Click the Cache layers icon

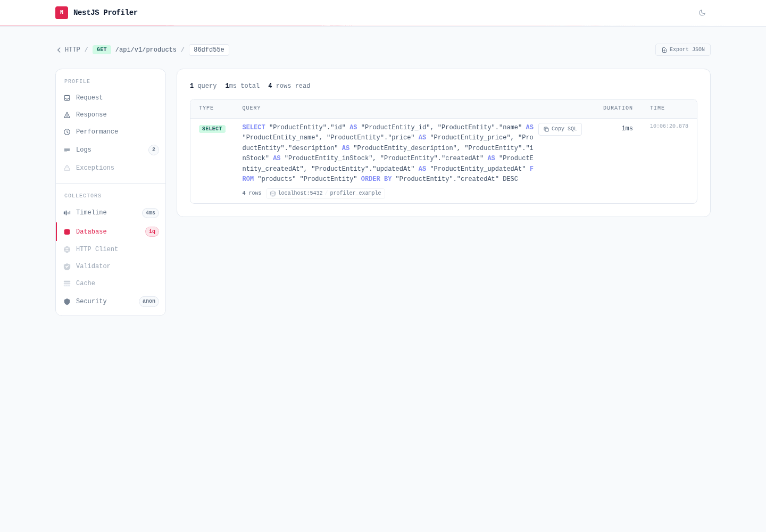click(67, 284)
